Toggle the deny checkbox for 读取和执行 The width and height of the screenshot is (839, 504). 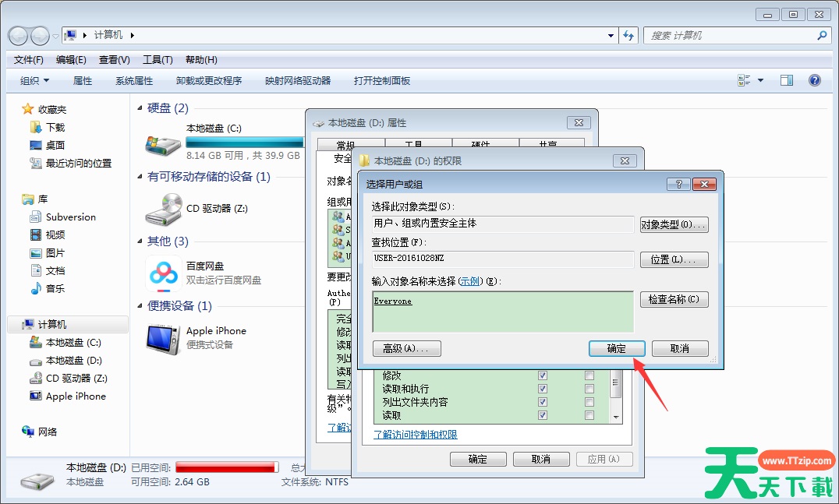[x=589, y=389]
